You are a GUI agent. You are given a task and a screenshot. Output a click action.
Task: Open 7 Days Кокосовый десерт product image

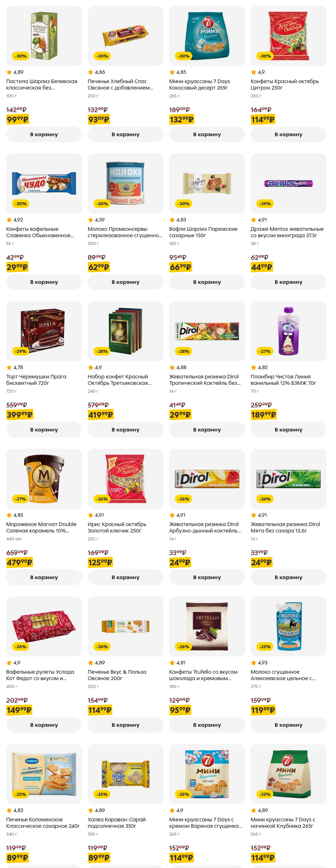(207, 36)
